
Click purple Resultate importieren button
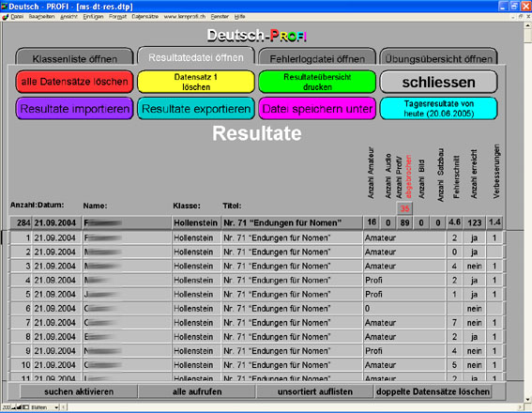coord(75,109)
